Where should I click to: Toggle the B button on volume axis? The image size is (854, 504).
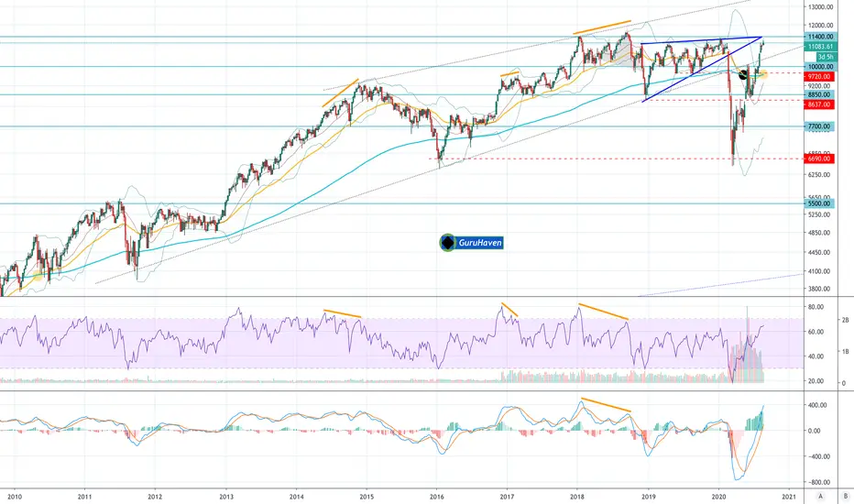(x=845, y=496)
